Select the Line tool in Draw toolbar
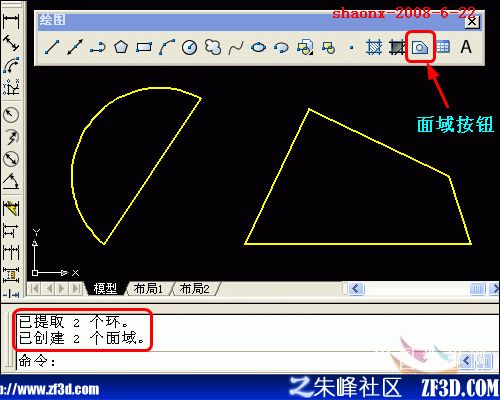 coord(52,47)
